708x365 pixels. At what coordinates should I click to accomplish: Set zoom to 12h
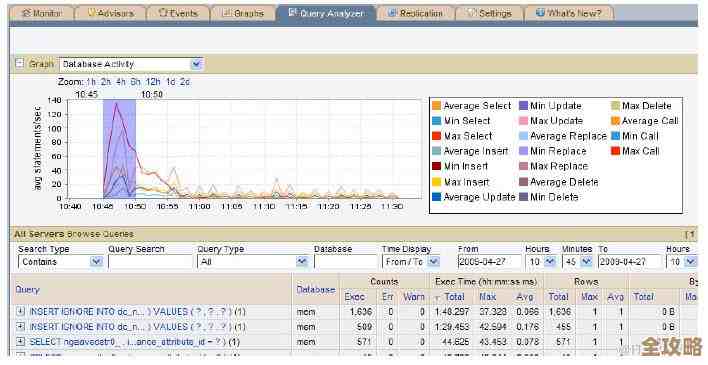click(153, 82)
